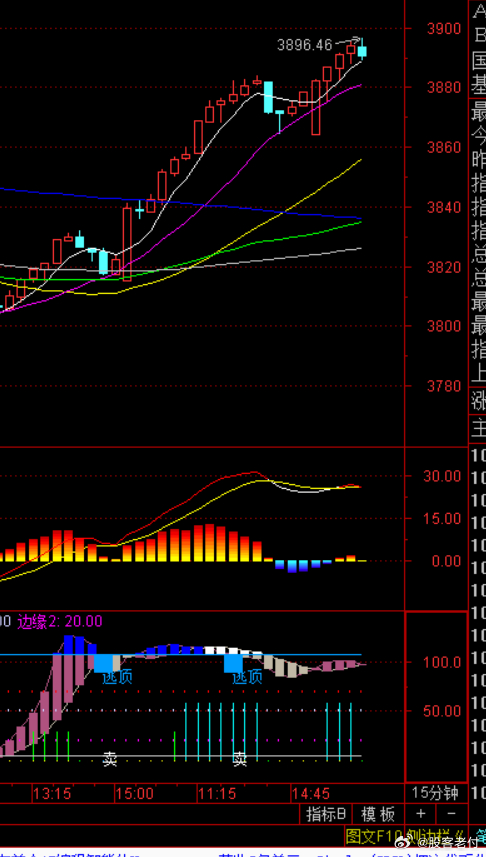Open the 指标B indicator menu
This screenshot has height=857, width=486.
pyautogui.click(x=325, y=814)
